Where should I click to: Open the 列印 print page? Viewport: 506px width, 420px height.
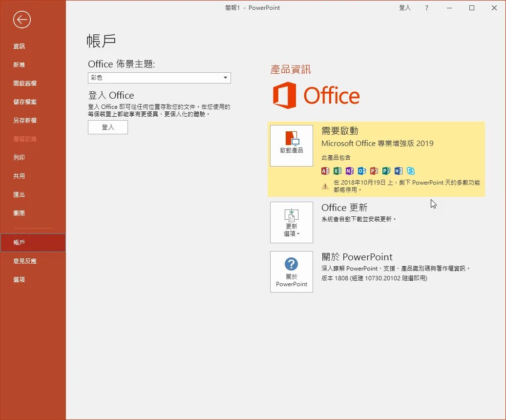tap(19, 157)
